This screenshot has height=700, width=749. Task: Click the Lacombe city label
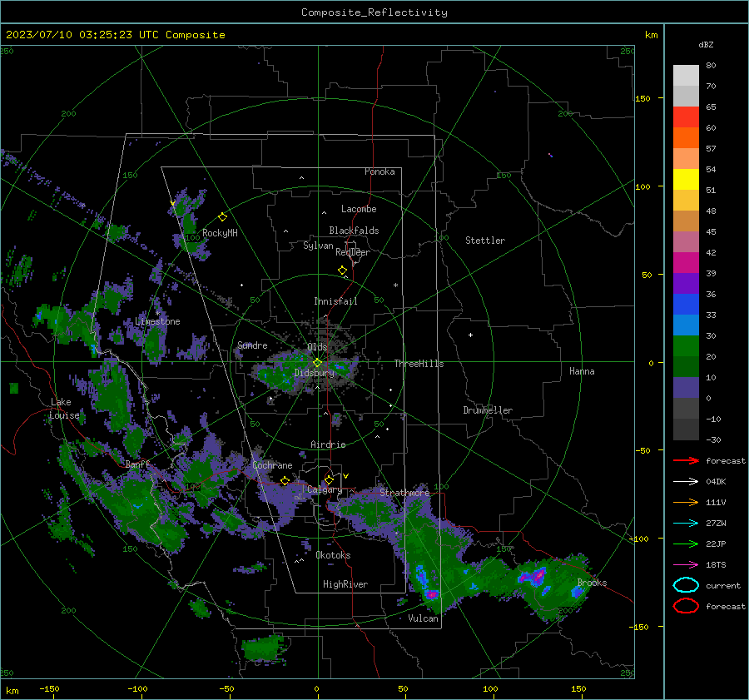click(359, 209)
